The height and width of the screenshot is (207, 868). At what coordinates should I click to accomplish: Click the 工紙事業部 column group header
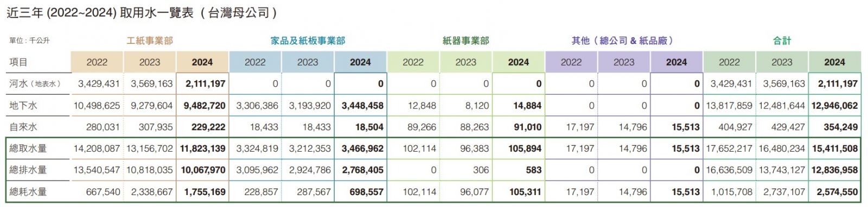pos(150,41)
